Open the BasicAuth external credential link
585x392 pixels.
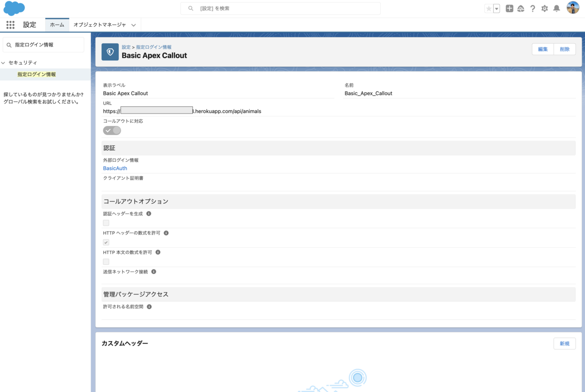[115, 168]
